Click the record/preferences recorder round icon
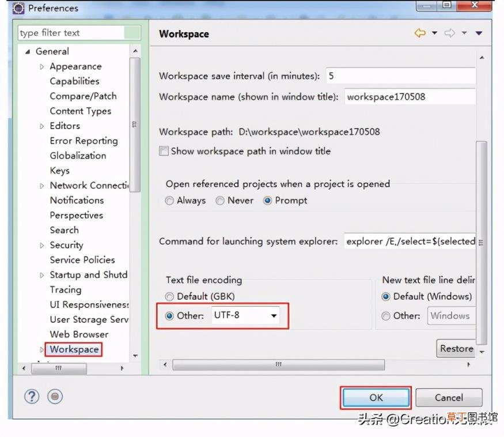Screen dimensions: 504x437 (x=55, y=397)
